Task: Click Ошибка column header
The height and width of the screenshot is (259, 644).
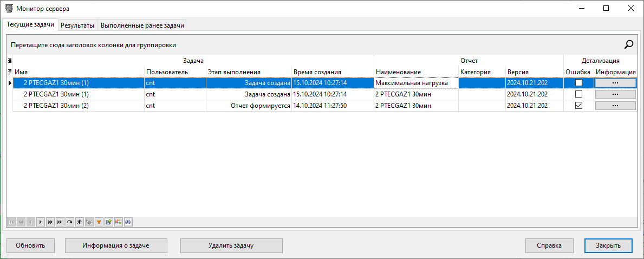Action: [578, 72]
